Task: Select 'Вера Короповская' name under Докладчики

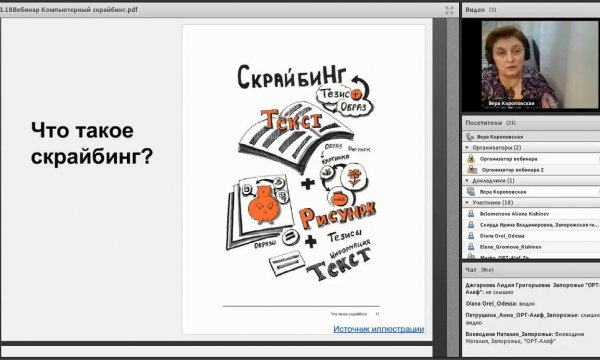Action: coord(503,192)
